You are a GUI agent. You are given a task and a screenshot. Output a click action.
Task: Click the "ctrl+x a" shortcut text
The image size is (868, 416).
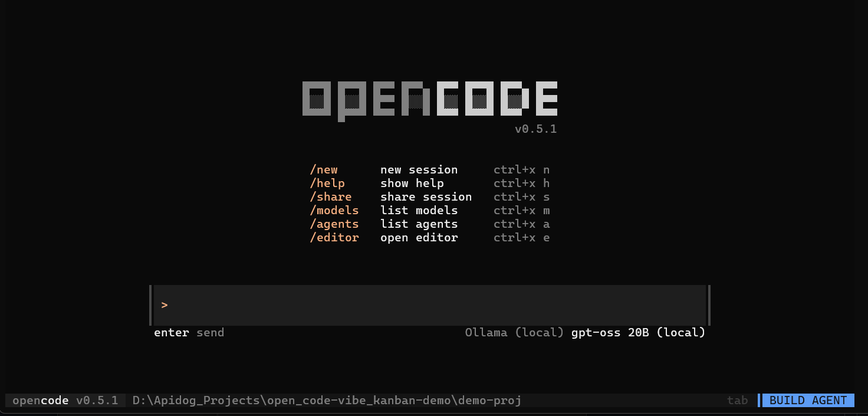[521, 224]
